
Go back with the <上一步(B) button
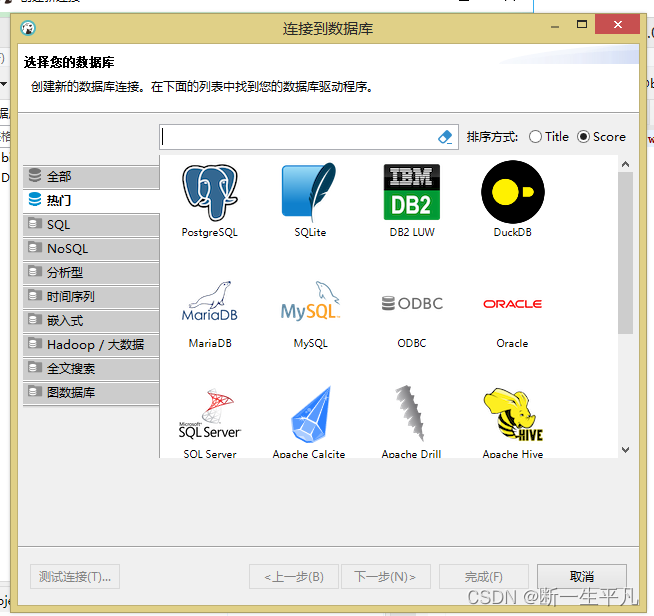coord(294,576)
